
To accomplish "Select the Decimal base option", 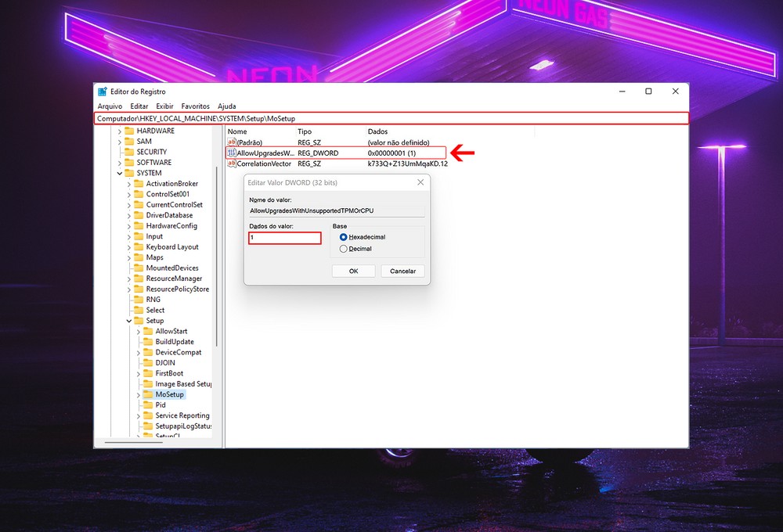I will (x=343, y=249).
